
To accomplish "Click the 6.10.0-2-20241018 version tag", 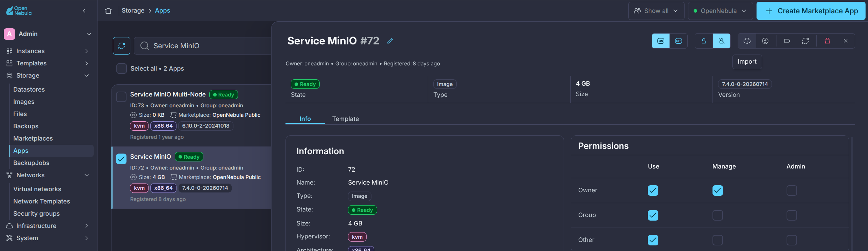I will click(x=206, y=126).
